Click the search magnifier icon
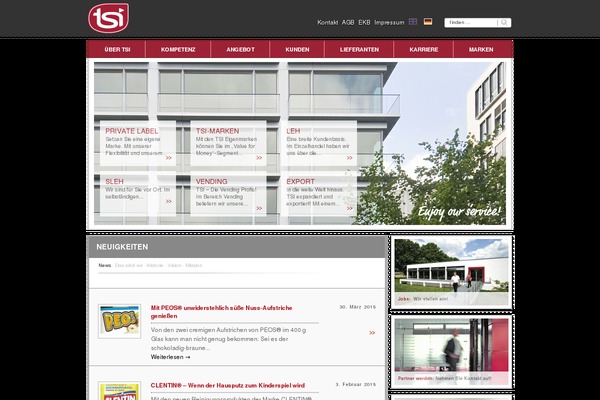This screenshot has height=400, width=600. [504, 23]
